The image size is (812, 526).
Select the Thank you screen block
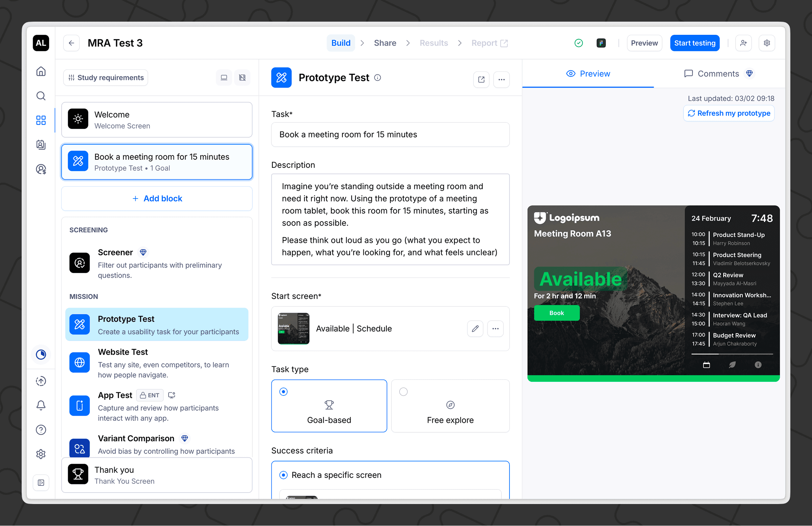click(157, 475)
